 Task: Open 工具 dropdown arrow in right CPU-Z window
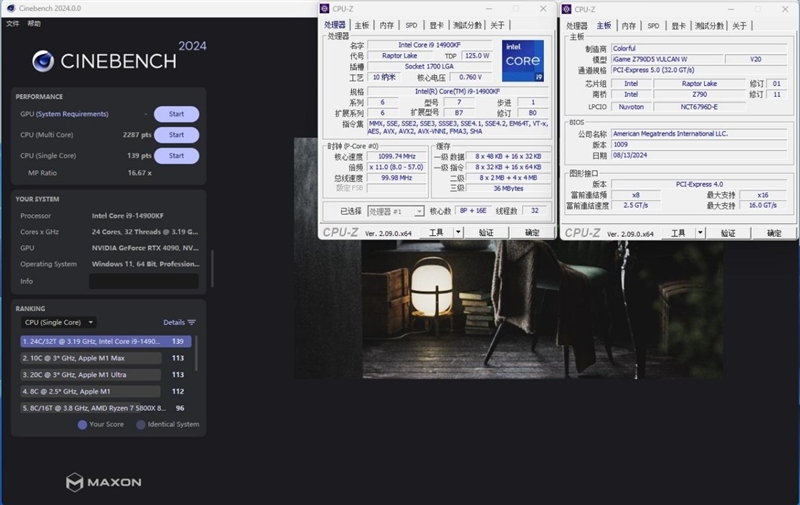click(700, 233)
